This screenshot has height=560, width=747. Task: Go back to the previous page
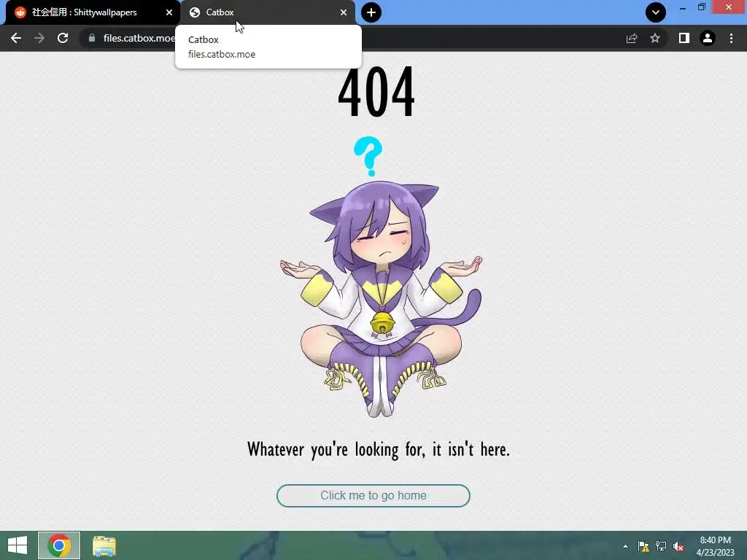point(16,38)
